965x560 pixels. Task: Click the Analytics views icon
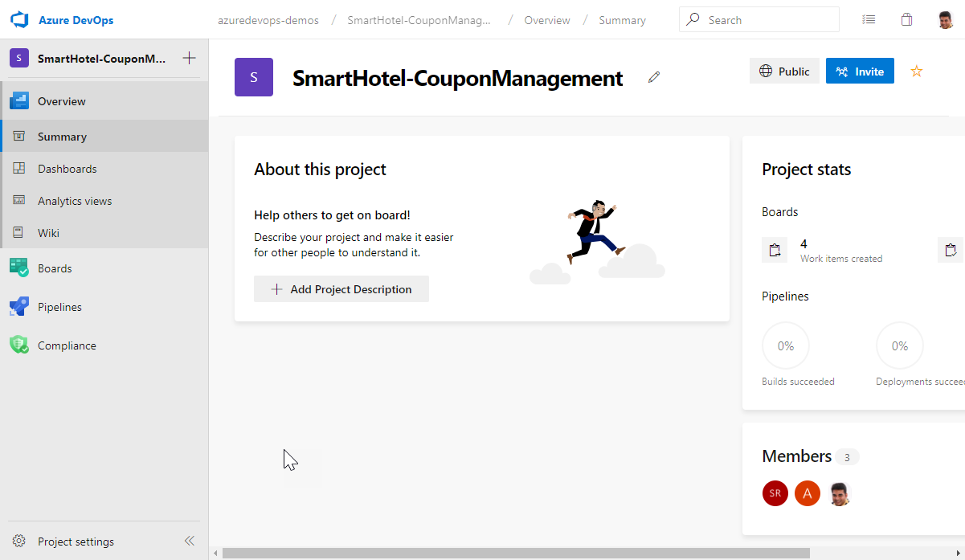click(18, 201)
